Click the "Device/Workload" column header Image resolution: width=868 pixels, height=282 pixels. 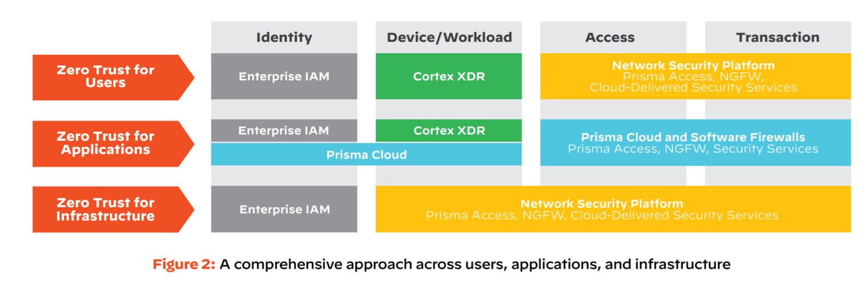[x=449, y=37]
